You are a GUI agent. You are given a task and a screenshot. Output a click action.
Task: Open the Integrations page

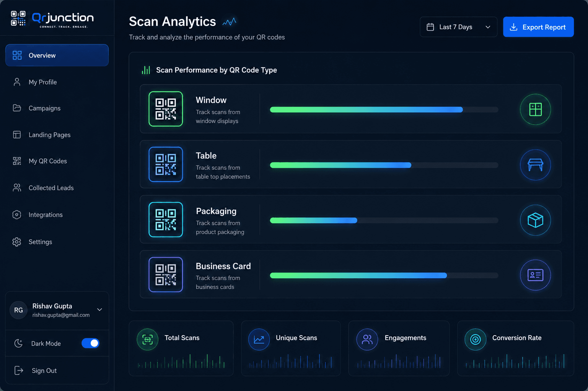pos(57,215)
